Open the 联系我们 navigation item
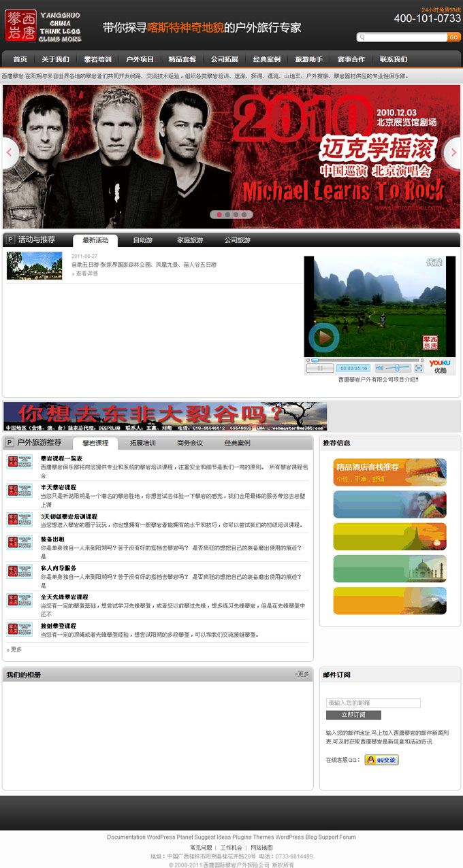 [393, 59]
